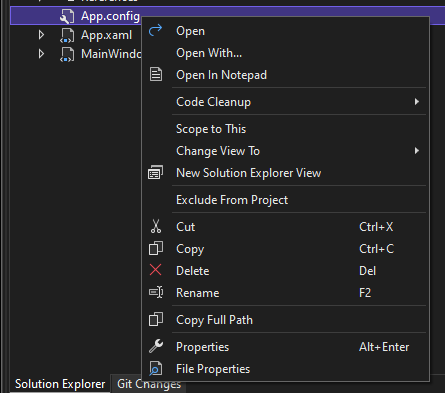
Task: Choose Rename menu entry
Action: (x=286, y=293)
